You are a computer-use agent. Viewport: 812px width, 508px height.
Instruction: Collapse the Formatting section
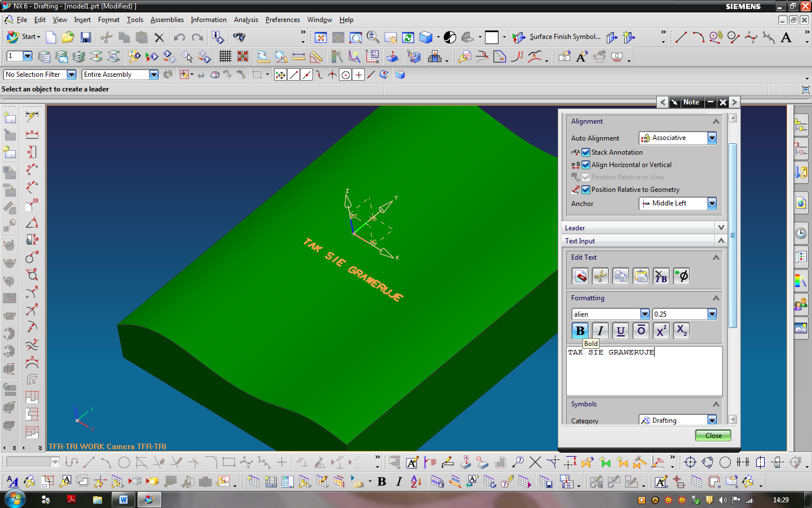pos(716,298)
